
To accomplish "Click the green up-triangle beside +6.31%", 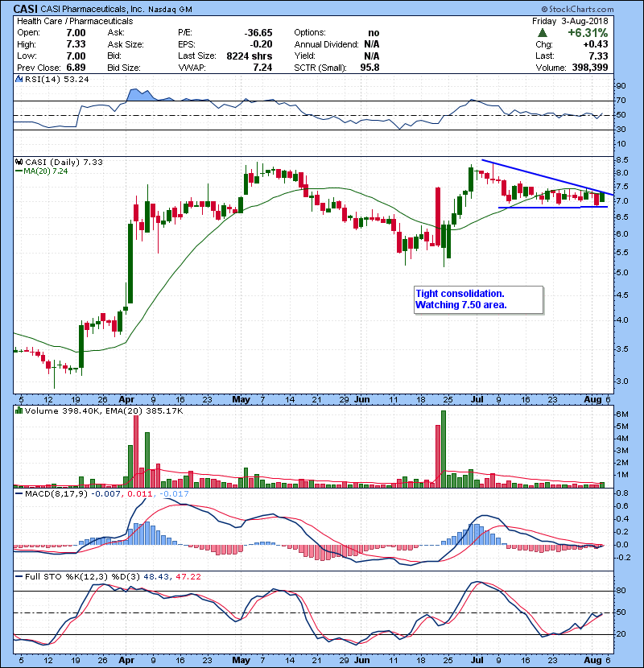I will 542,33.
